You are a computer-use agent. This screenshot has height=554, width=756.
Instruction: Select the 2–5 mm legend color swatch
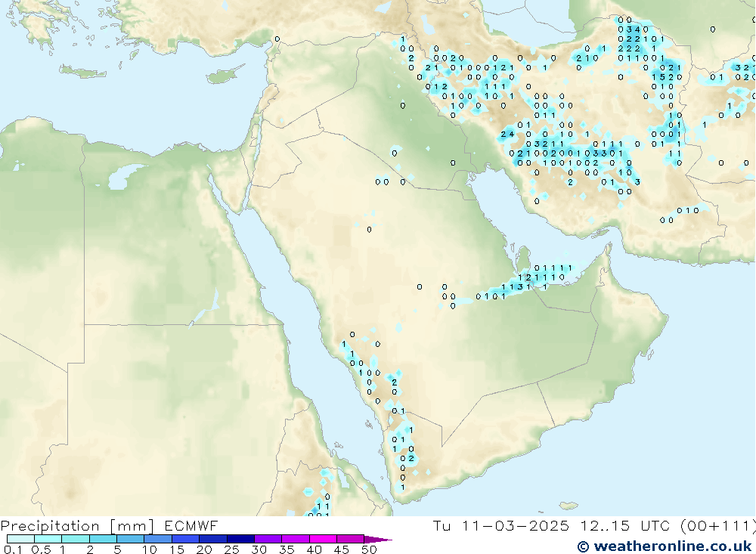point(103,539)
